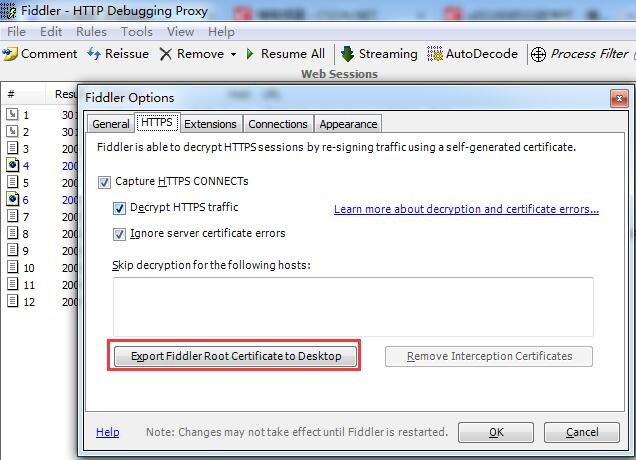The height and width of the screenshot is (460, 636).
Task: Open the decryption and certificate errors link
Action: [x=466, y=209]
